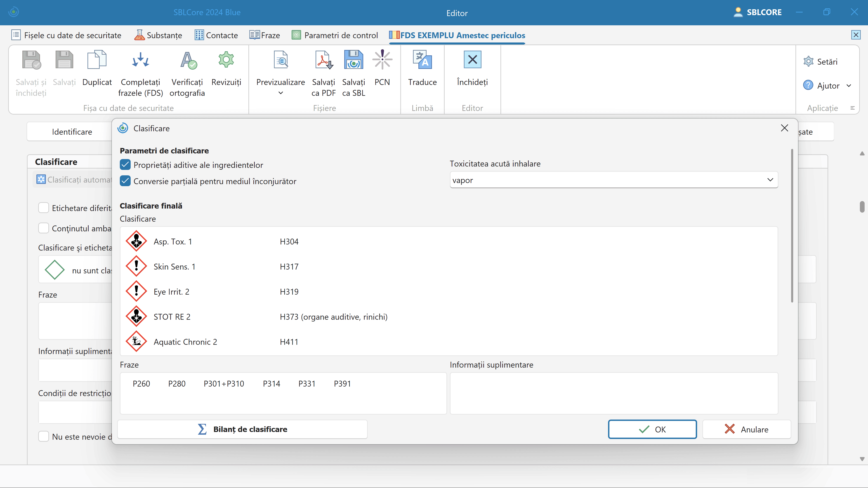868x488 pixels.
Task: Open the PCN tool
Action: 382,60
